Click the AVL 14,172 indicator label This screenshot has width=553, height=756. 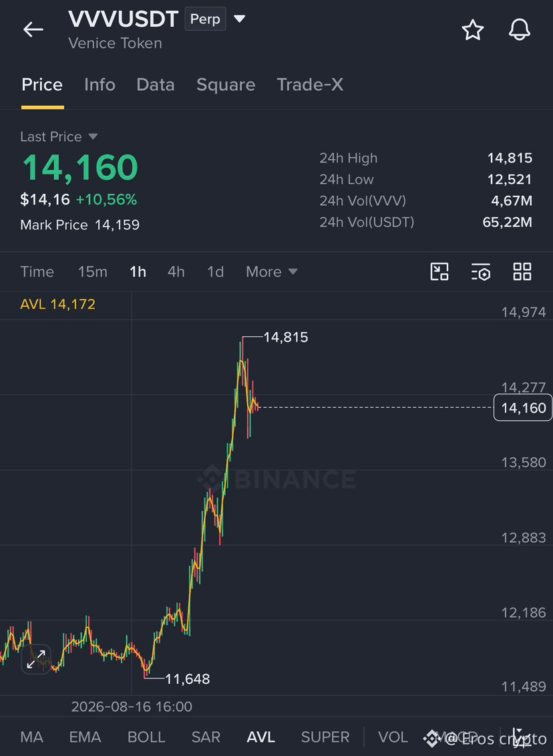[x=58, y=304]
